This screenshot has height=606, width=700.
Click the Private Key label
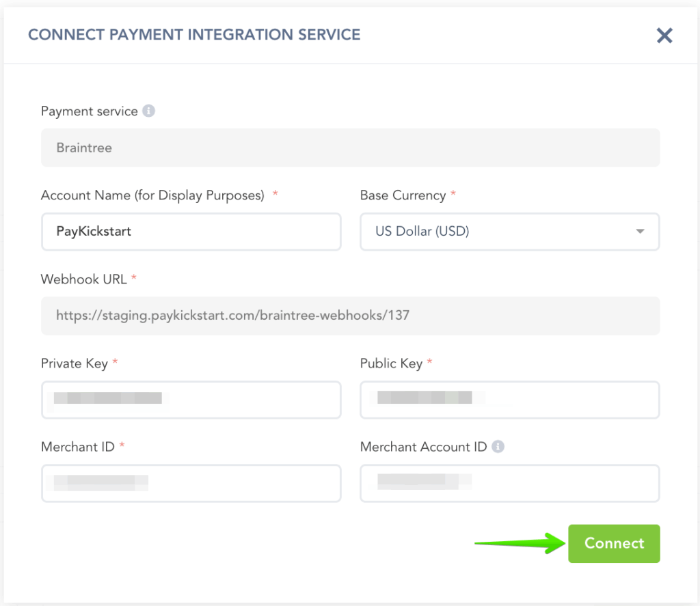75,363
